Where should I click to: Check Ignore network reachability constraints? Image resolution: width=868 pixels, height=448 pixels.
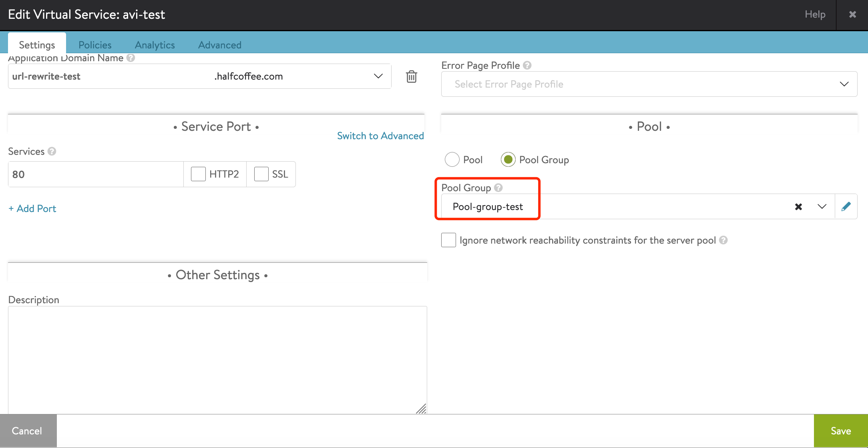tap(448, 240)
